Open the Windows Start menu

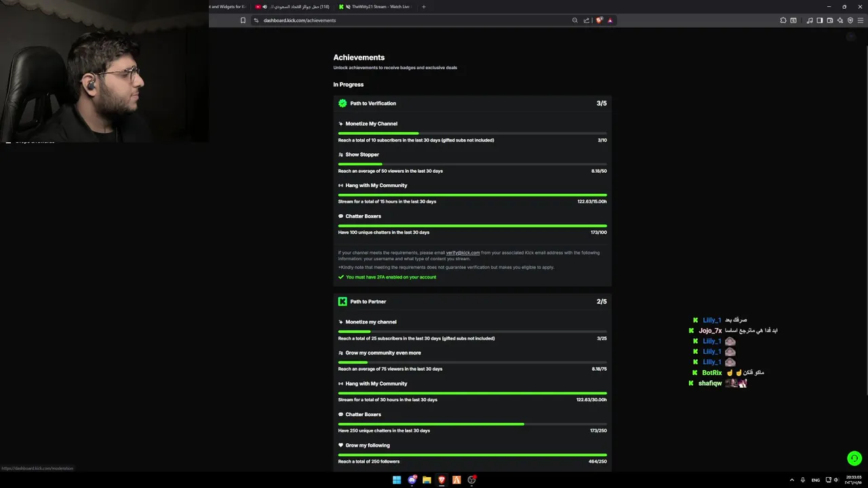(x=397, y=480)
